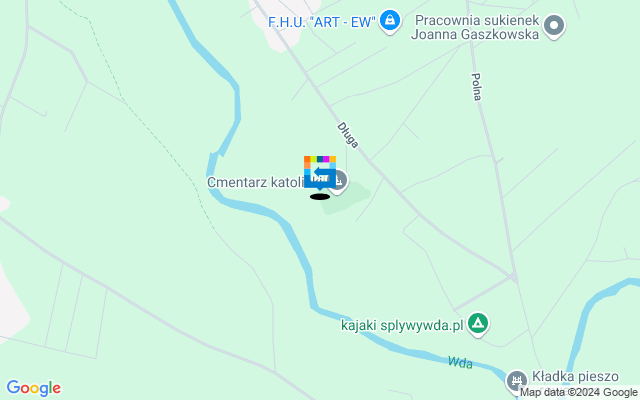
Task: Click the Polna street name label
Action: pyautogui.click(x=476, y=87)
